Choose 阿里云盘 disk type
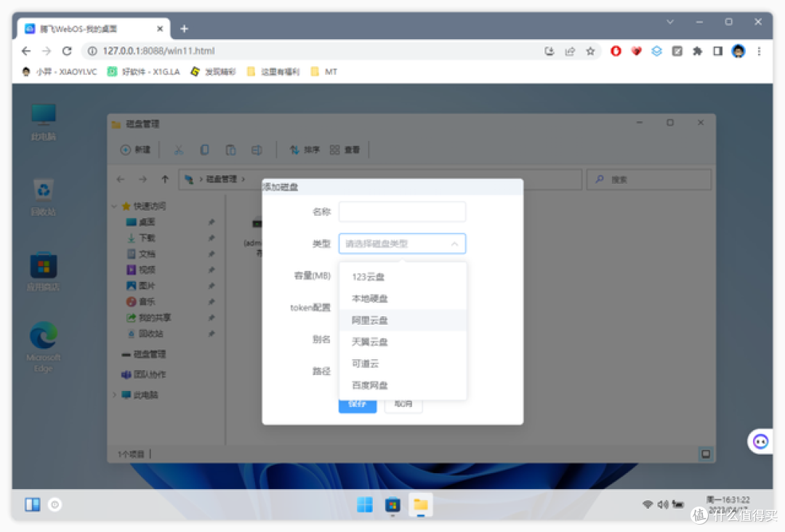The width and height of the screenshot is (785, 532). tap(403, 320)
